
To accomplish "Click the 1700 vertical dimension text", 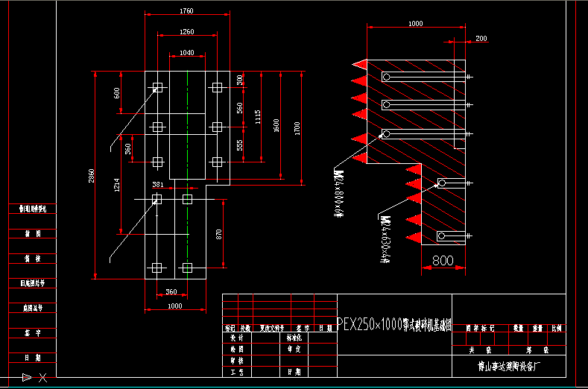I will point(297,127).
